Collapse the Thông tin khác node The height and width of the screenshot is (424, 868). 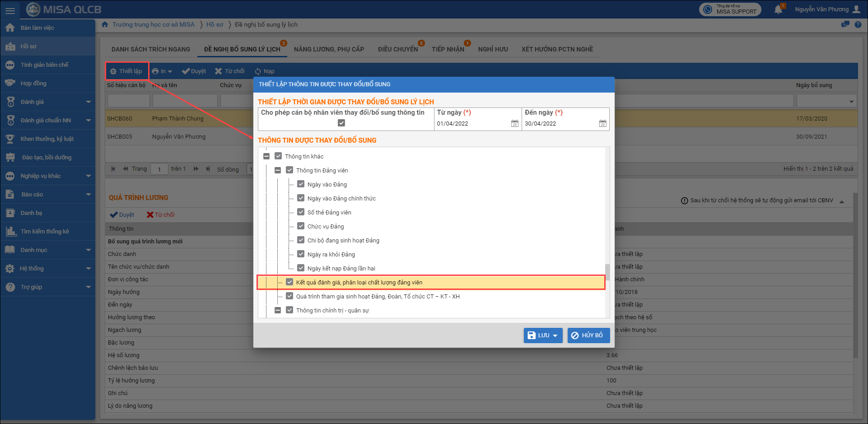pos(266,156)
